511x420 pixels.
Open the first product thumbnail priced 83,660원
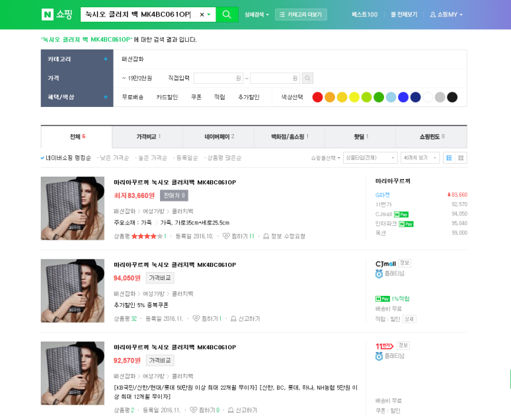coord(73,209)
